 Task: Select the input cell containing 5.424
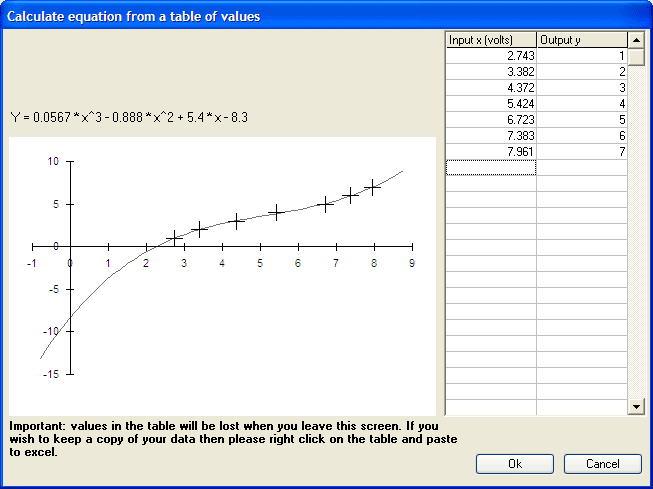490,104
